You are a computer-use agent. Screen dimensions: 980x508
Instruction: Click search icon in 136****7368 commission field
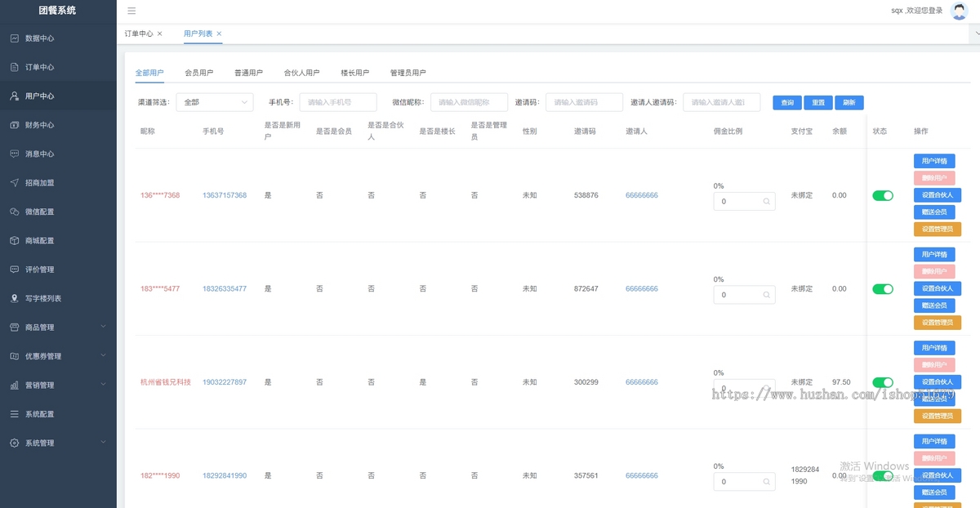pyautogui.click(x=766, y=201)
